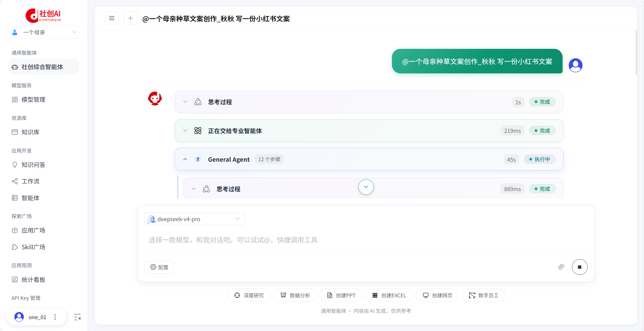Expand the 正在交给专业智能体 panel
Image resolution: width=644 pixels, height=331 pixels.
point(369,131)
